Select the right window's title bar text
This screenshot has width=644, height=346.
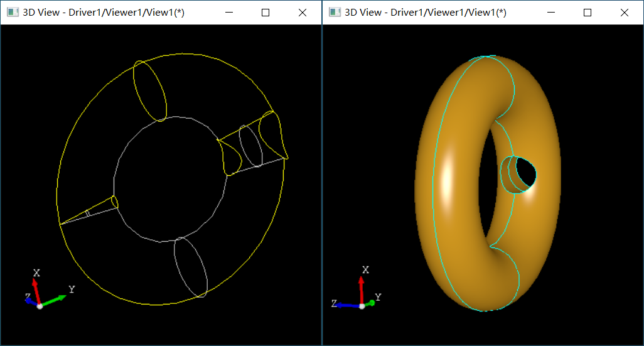(426, 13)
